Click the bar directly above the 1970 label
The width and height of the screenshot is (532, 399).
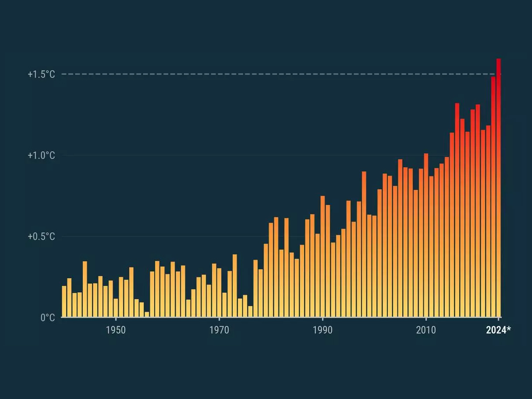pos(219,293)
